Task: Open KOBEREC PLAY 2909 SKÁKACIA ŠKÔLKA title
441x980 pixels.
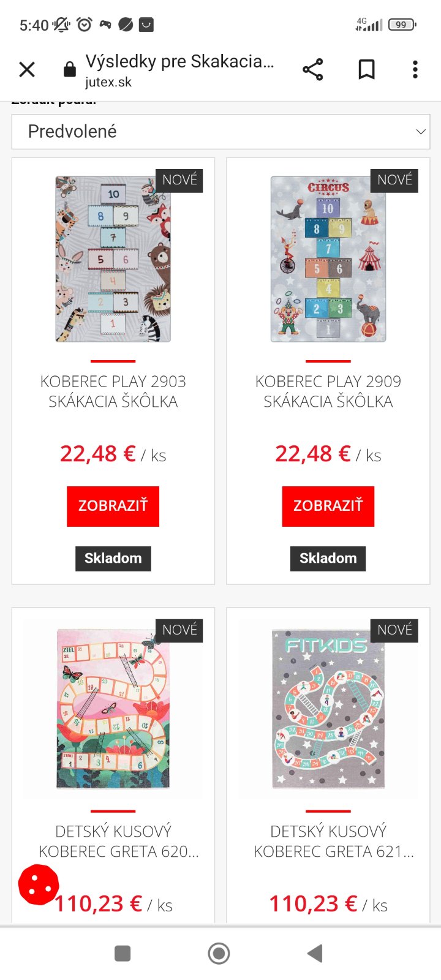Action: pyautogui.click(x=328, y=391)
